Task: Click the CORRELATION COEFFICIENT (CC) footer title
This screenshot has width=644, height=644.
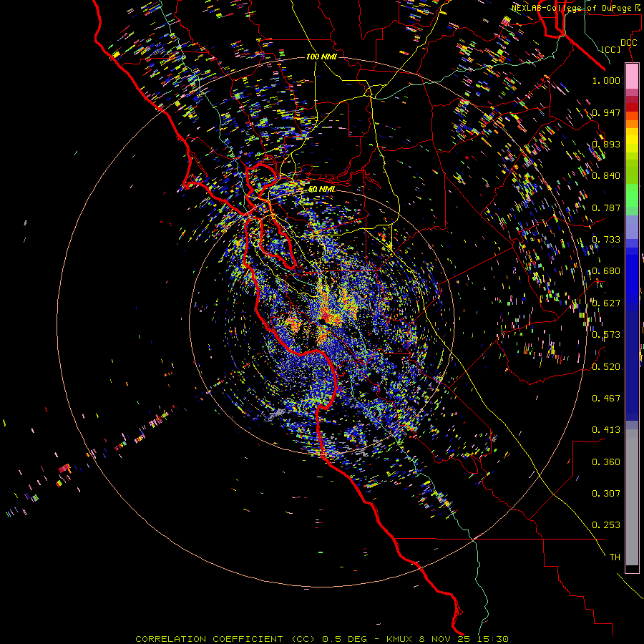Action: pos(225,639)
